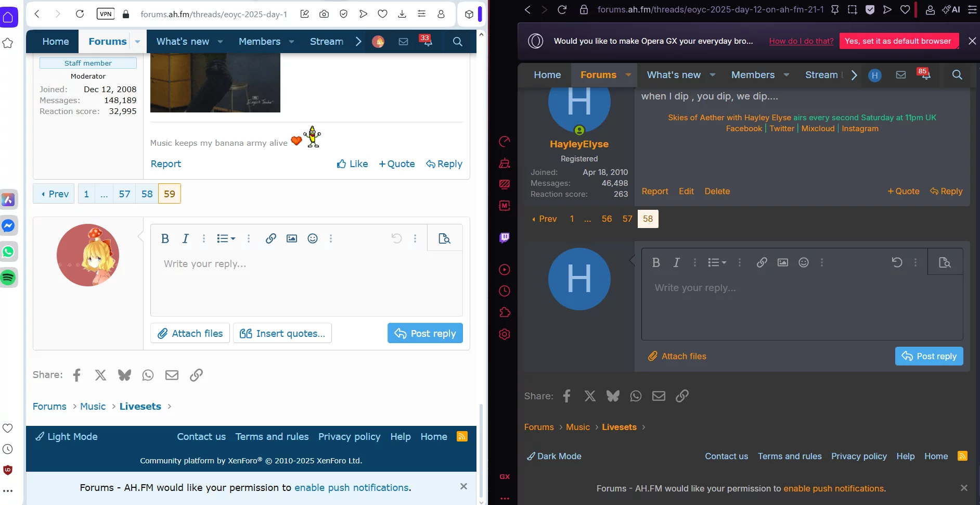The height and width of the screenshot is (505, 980).
Task: Open Twitch icon in Opera GX sidebar
Action: [x=504, y=238]
